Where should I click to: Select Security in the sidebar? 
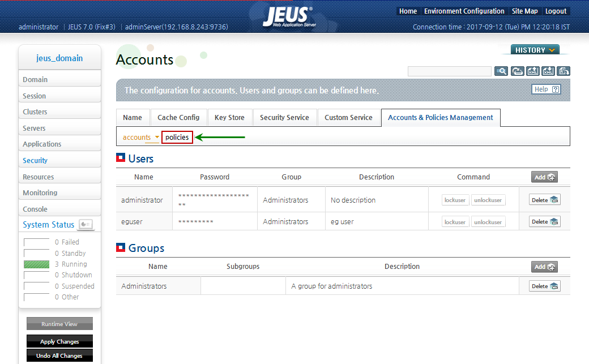[x=59, y=160]
